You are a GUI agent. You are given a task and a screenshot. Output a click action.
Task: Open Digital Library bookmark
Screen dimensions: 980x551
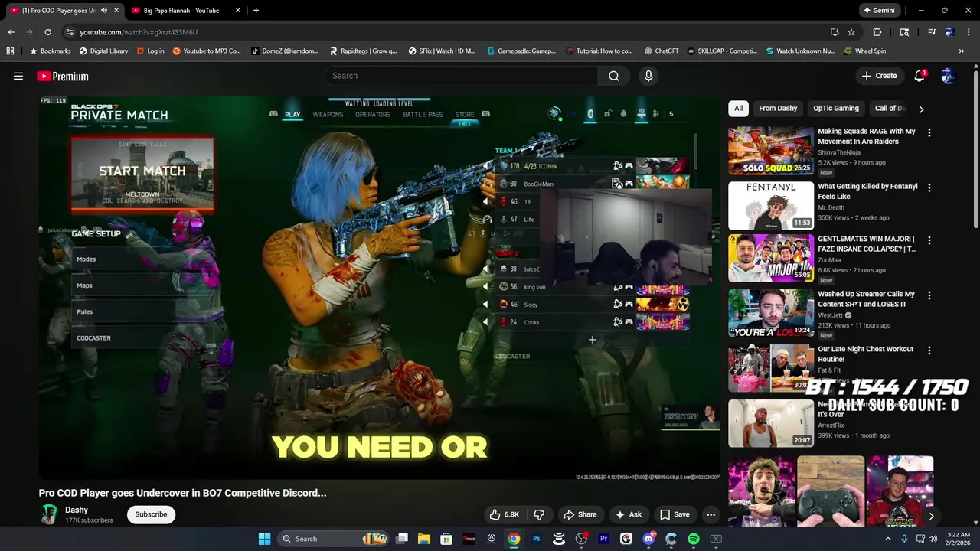(103, 51)
